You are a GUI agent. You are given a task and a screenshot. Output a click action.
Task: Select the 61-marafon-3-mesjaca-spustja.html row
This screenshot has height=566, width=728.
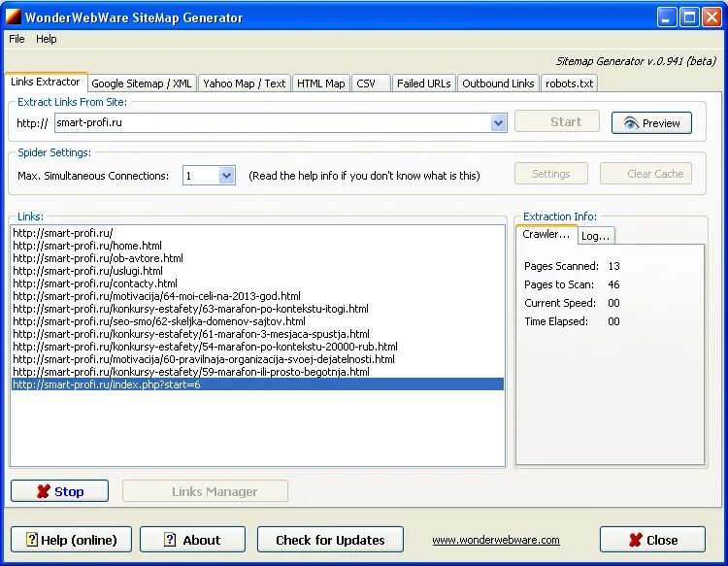(257, 334)
